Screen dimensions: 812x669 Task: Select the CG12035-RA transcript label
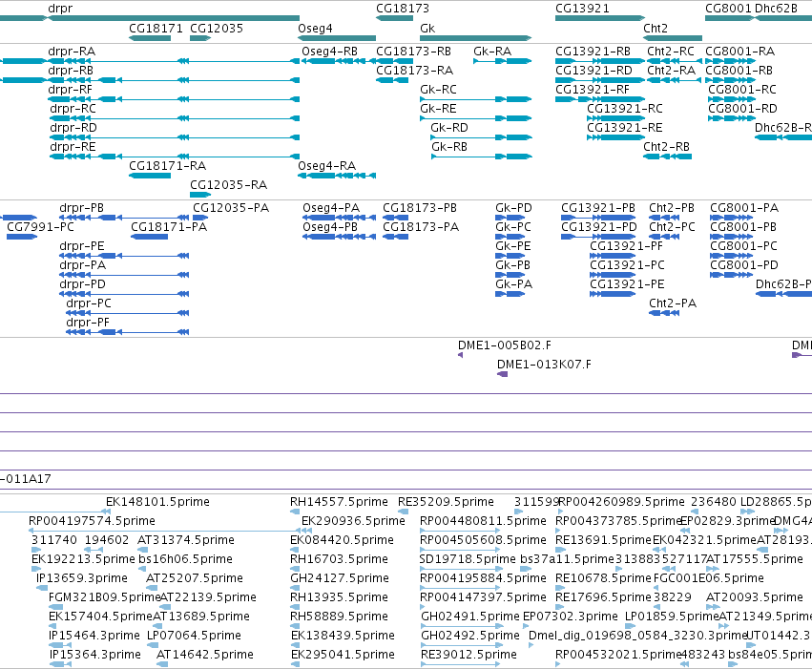point(228,185)
